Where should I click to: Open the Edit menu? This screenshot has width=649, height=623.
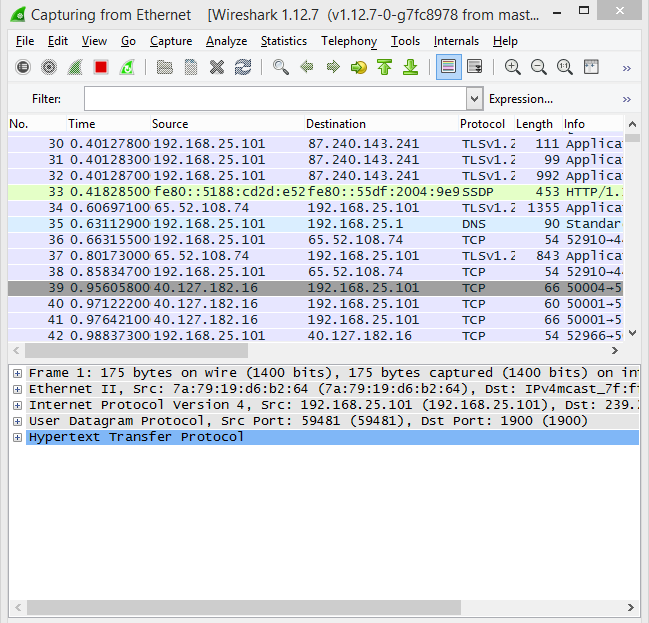click(58, 41)
